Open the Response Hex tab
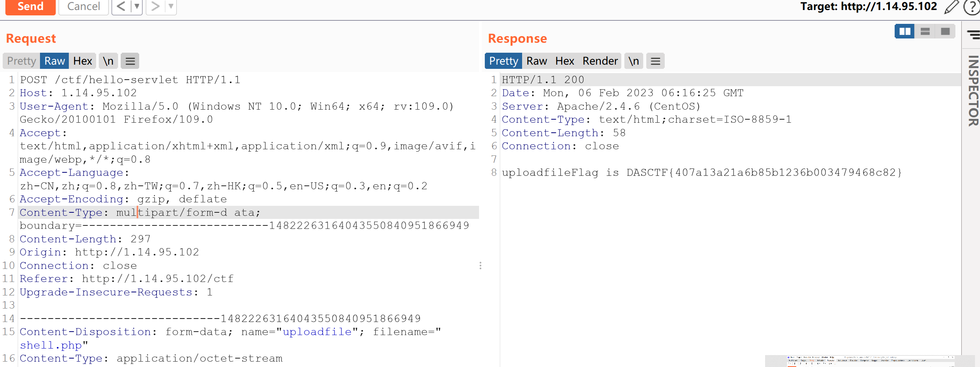Screen dimensions: 980x367 pos(564,61)
